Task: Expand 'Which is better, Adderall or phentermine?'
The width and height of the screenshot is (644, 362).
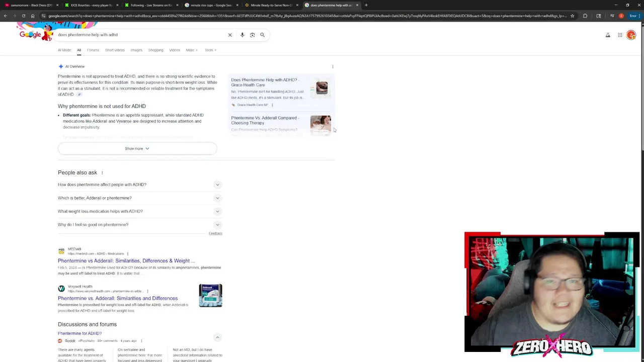Action: coord(139,198)
